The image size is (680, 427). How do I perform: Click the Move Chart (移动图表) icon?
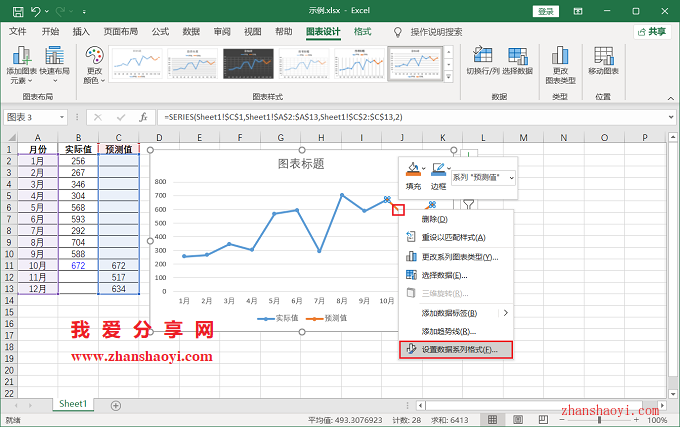(x=603, y=55)
